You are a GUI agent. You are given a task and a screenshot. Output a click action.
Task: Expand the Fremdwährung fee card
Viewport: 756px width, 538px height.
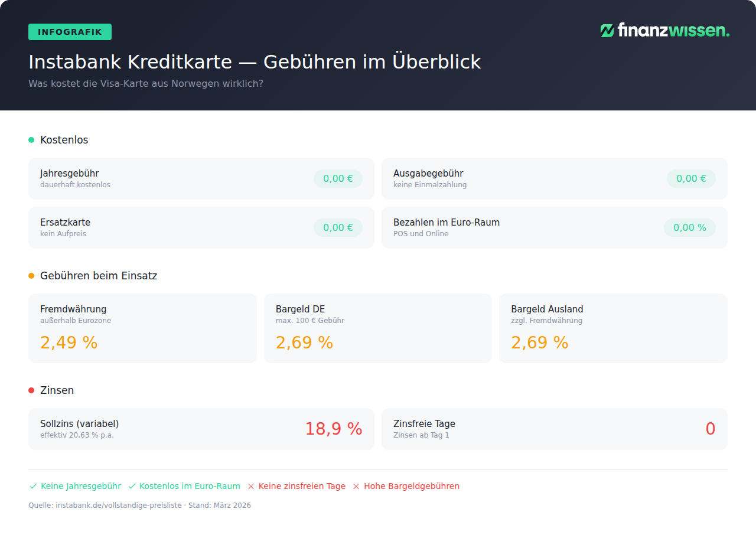142,328
